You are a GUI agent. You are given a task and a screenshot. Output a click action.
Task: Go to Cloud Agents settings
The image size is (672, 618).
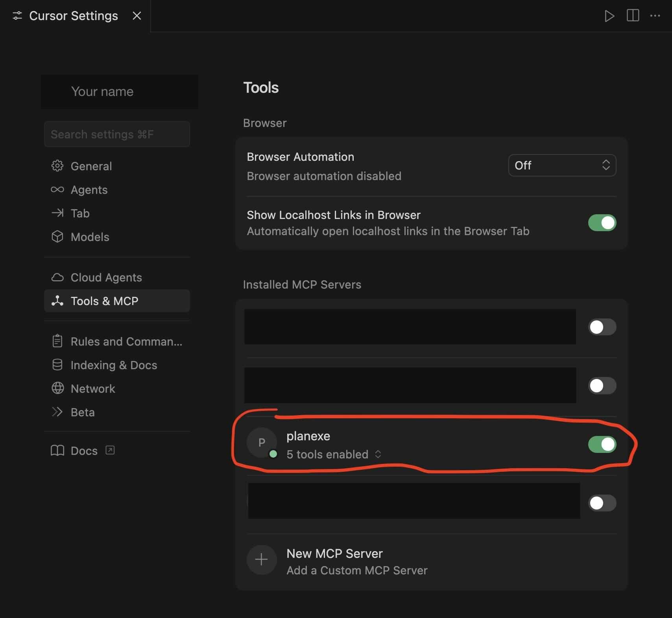pos(106,278)
